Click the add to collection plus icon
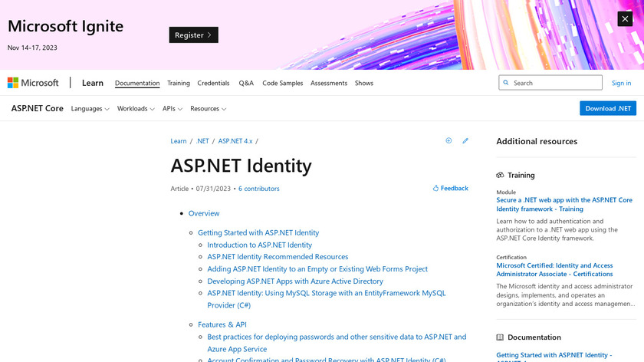644x362 pixels. click(x=449, y=140)
